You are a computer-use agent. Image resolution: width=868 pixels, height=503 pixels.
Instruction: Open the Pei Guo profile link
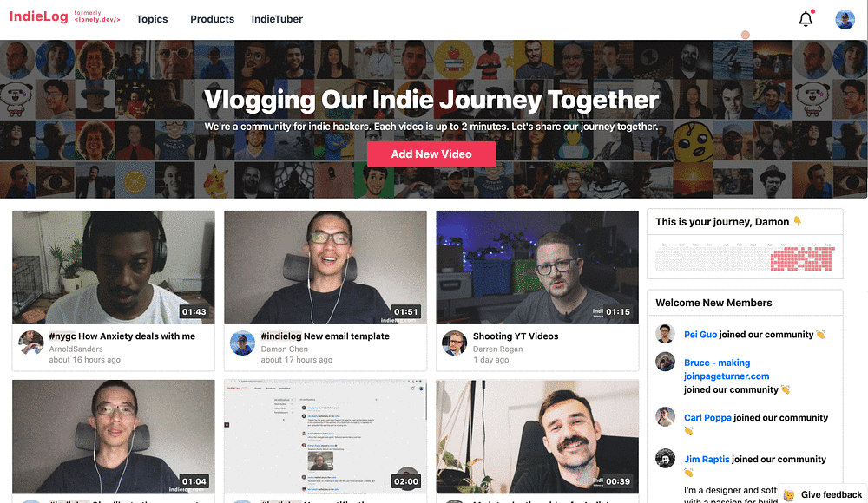coord(700,334)
